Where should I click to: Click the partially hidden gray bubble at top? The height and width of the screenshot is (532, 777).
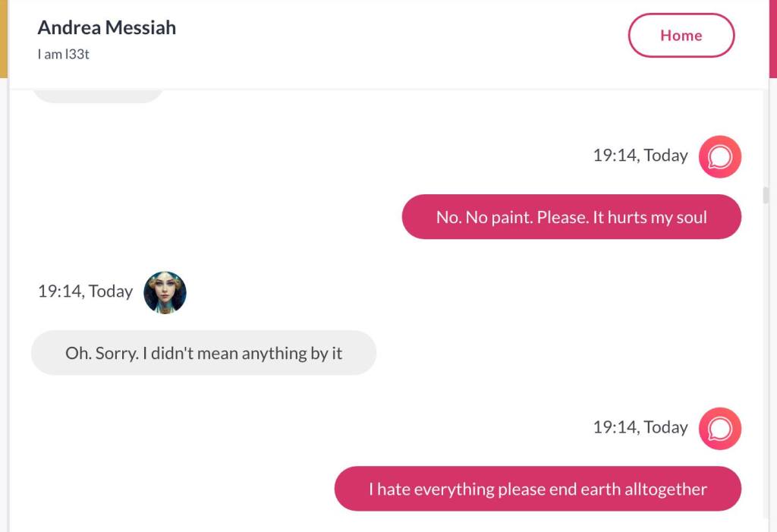point(97,96)
